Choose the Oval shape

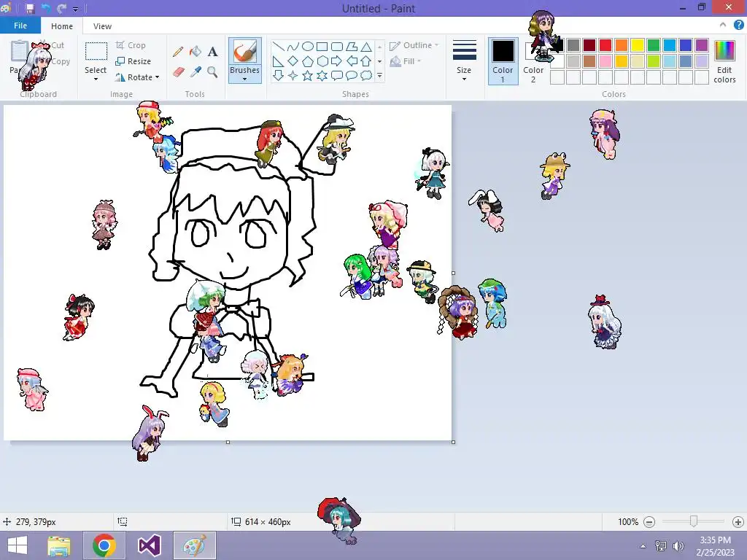(308, 47)
